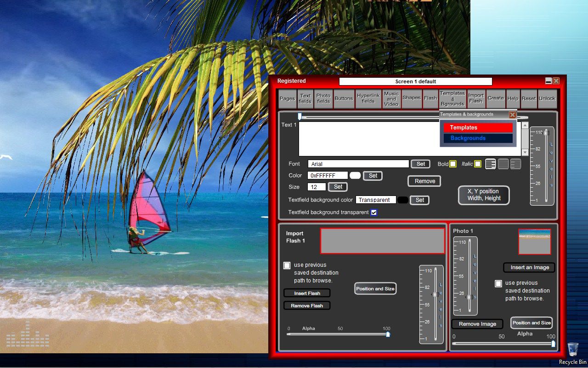Switch to the Photo fields tab
The image size is (588, 368).
click(x=323, y=98)
